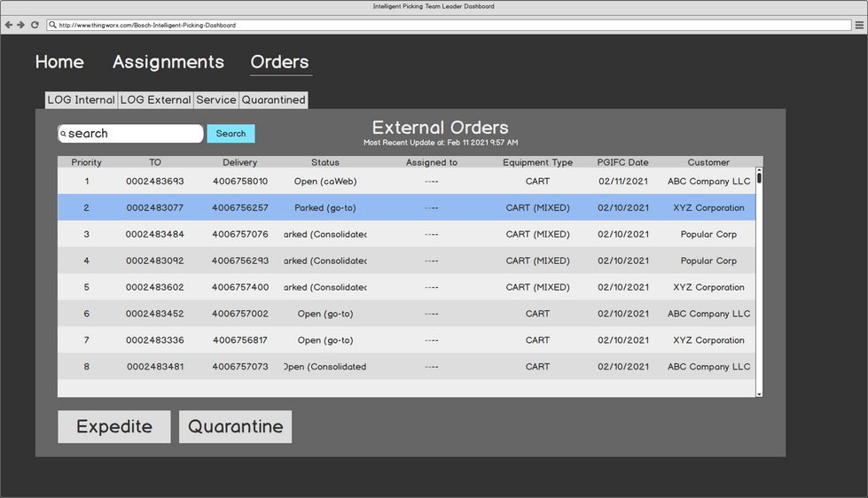This screenshot has width=868, height=498.
Task: Click ABC Company LLC in priority 6 row
Action: (709, 315)
